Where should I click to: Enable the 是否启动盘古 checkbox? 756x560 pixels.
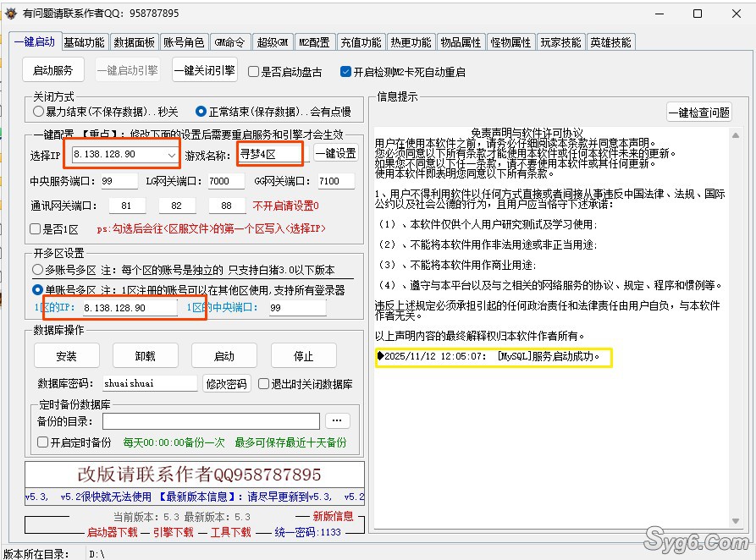pyautogui.click(x=254, y=72)
